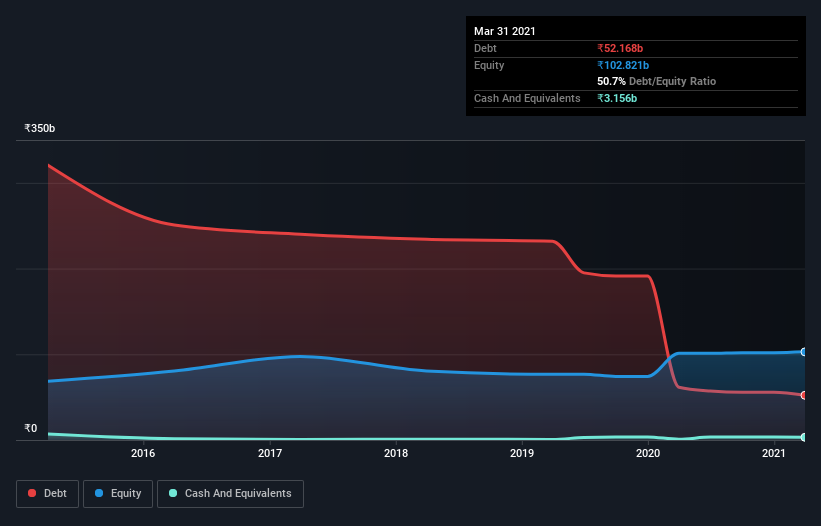This screenshot has height=526, width=821.
Task: Click the blue Equity legend dot
Action: click(99, 493)
